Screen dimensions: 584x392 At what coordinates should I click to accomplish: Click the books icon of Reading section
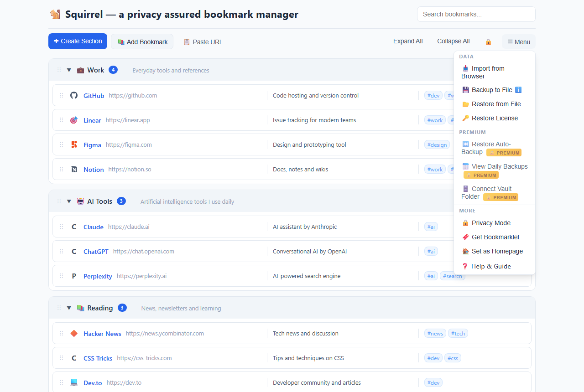coord(80,308)
